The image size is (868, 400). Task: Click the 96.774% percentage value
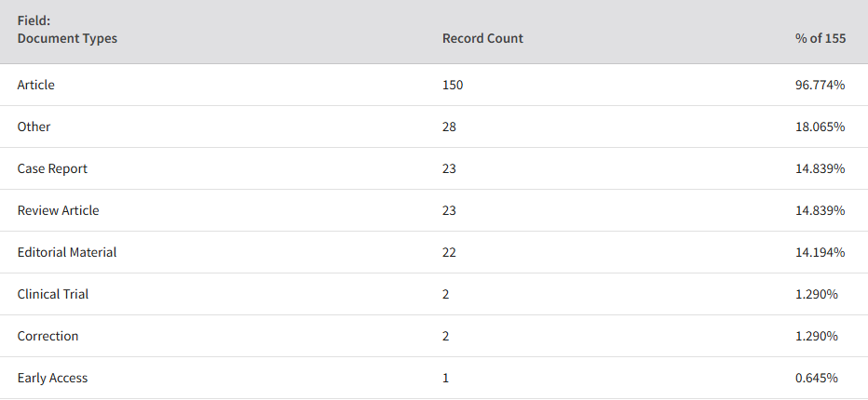pos(820,85)
